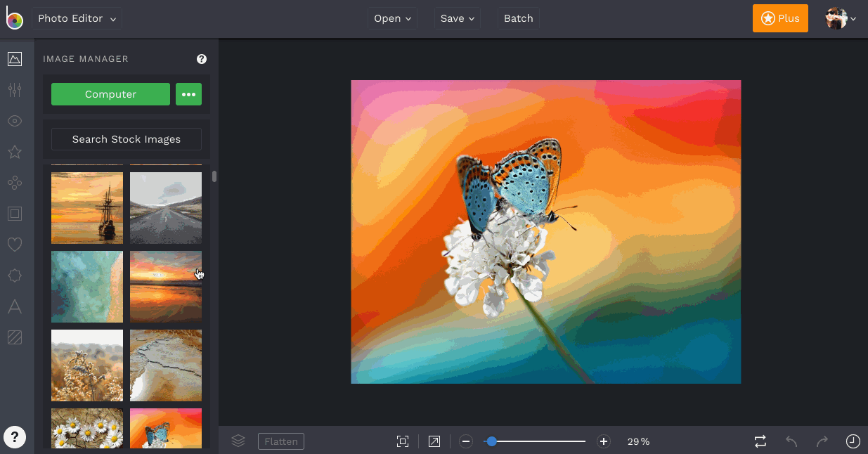This screenshot has width=868, height=454.
Task: Click Search Stock Images button
Action: (127, 139)
